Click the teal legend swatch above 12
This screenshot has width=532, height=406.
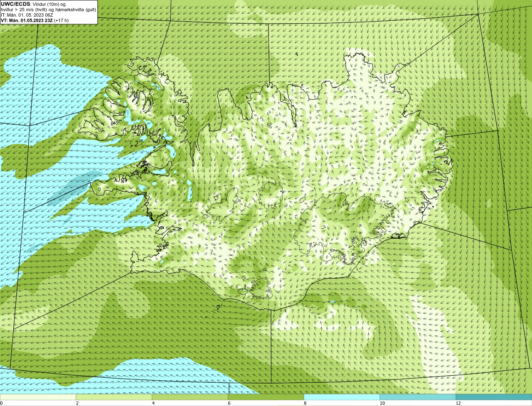[x=494, y=397]
